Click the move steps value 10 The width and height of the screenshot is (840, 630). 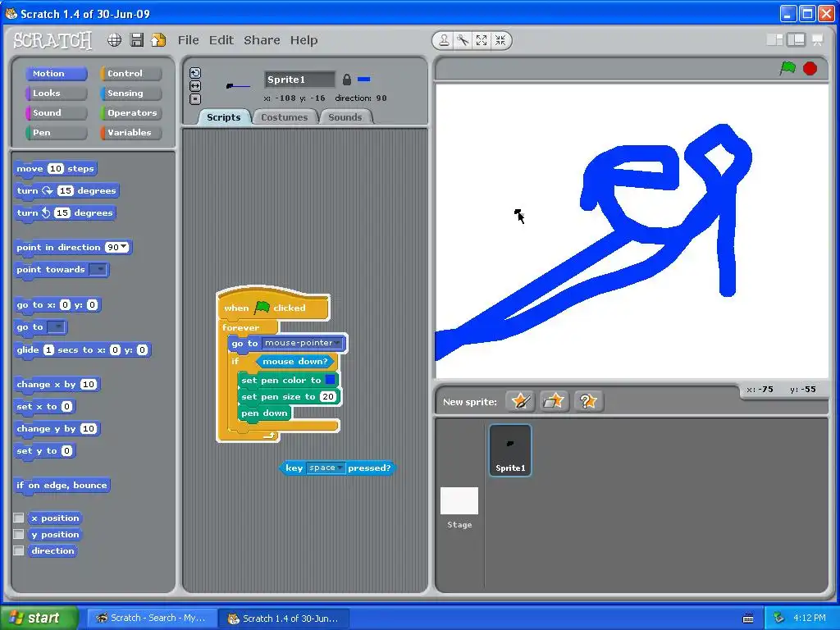(55, 168)
